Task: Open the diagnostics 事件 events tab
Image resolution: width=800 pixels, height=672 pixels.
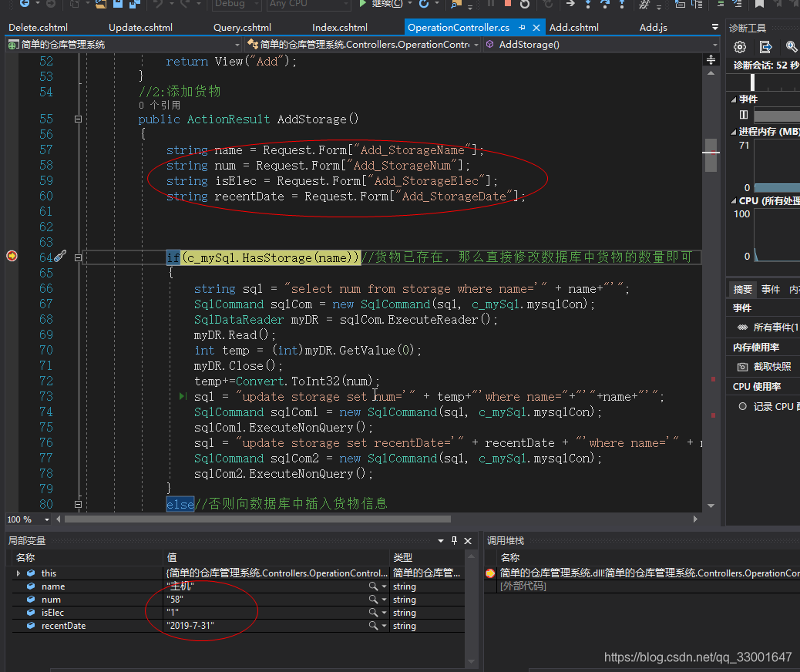Action: click(771, 289)
